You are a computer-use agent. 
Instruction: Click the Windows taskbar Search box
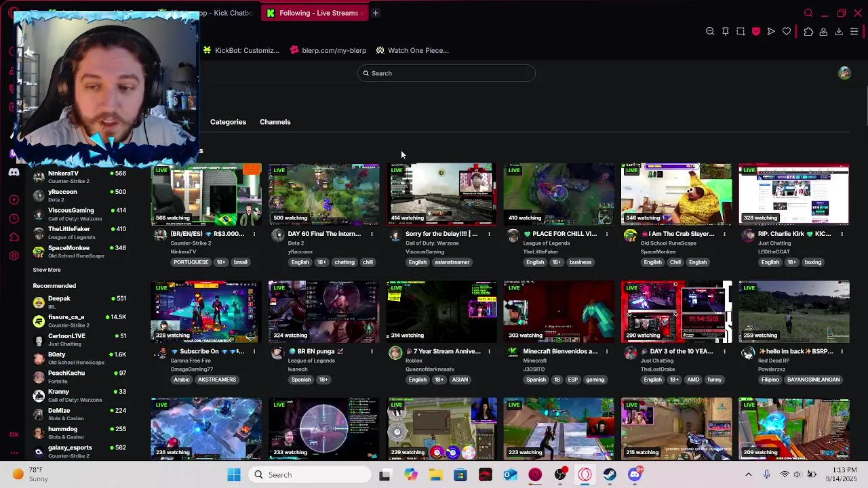click(309, 474)
